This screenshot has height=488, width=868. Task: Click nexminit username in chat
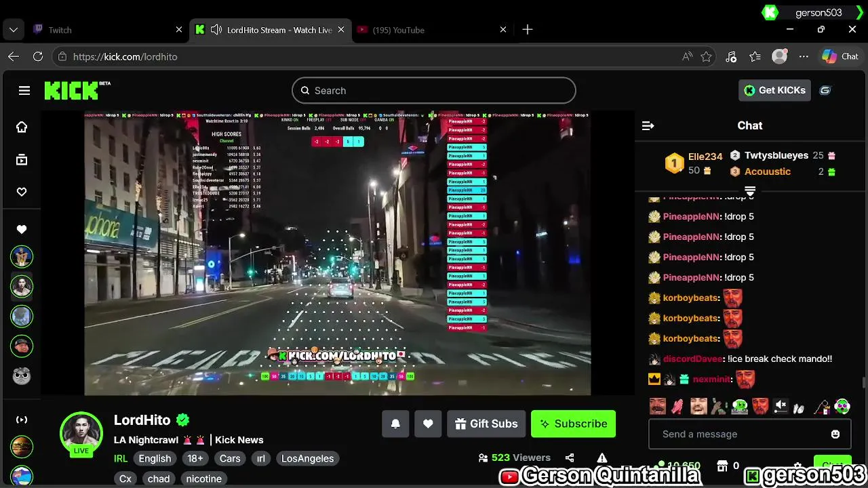tap(712, 379)
